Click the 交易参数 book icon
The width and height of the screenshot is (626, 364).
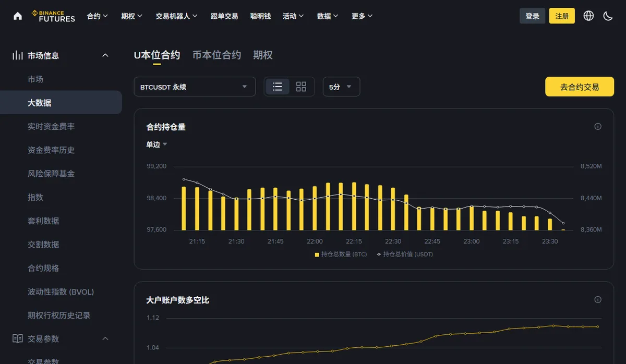click(18, 338)
